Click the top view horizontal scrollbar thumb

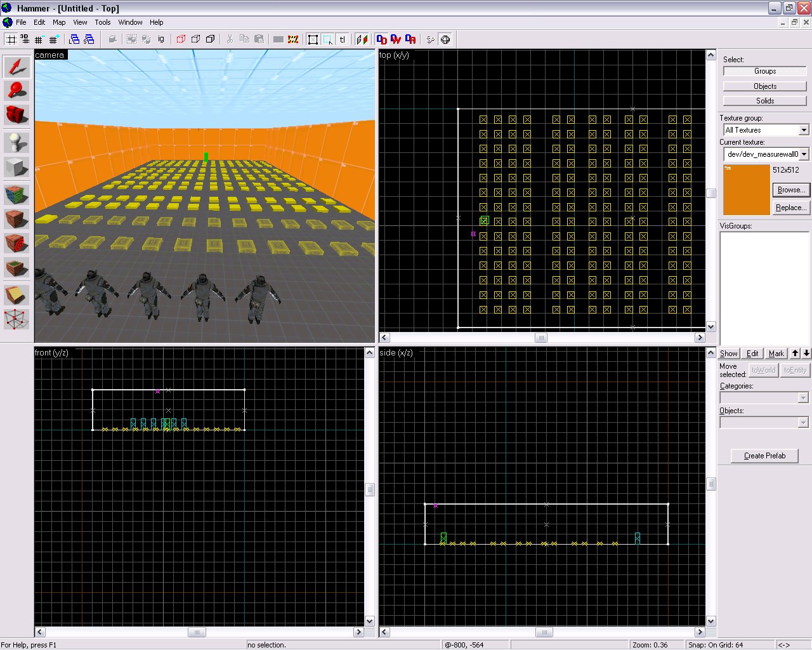540,338
